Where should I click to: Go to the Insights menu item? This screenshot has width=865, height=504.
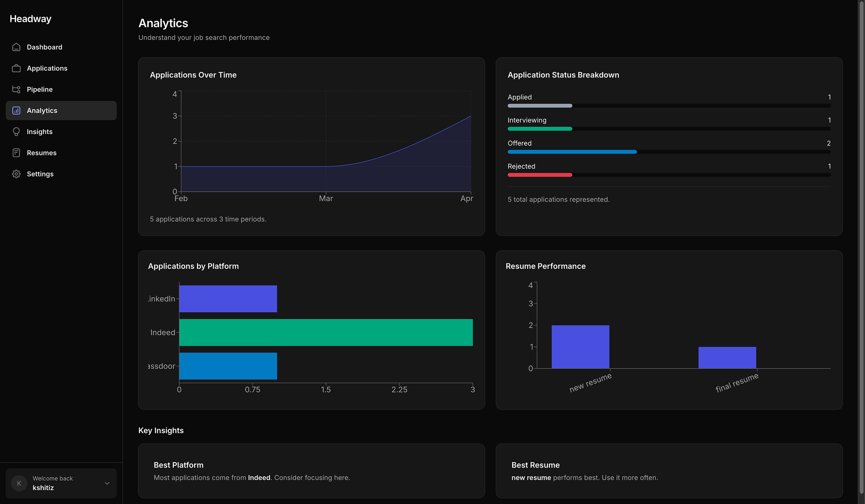tap(61, 132)
